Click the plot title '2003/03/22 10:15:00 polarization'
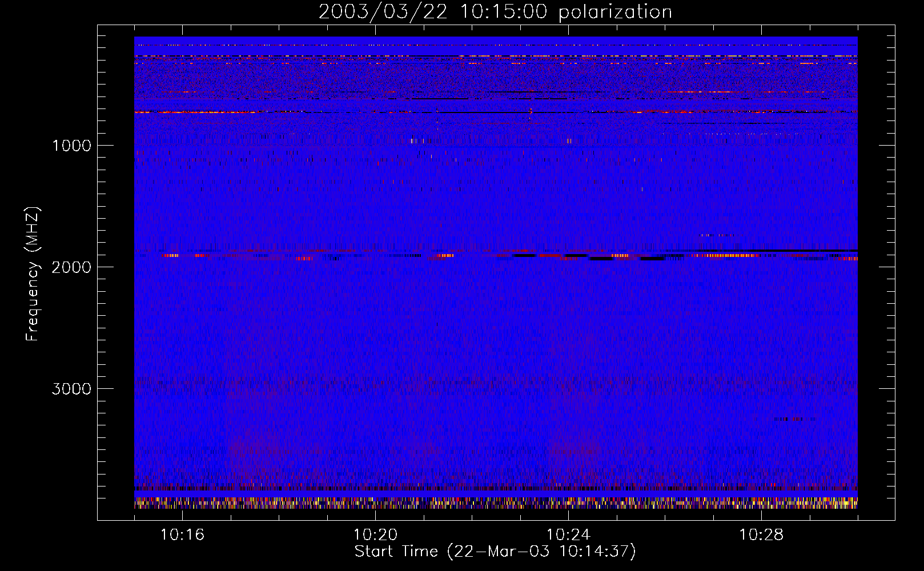The image size is (924, 571). (x=495, y=12)
